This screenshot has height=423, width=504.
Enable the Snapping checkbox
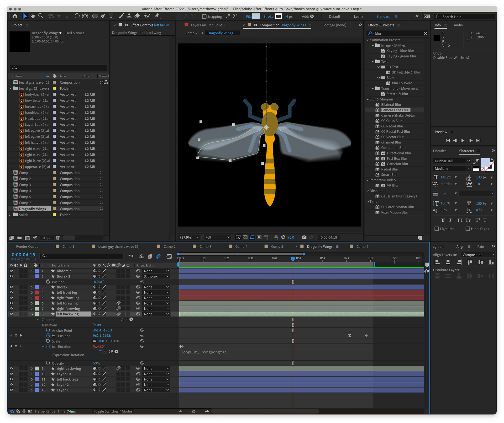tap(204, 17)
